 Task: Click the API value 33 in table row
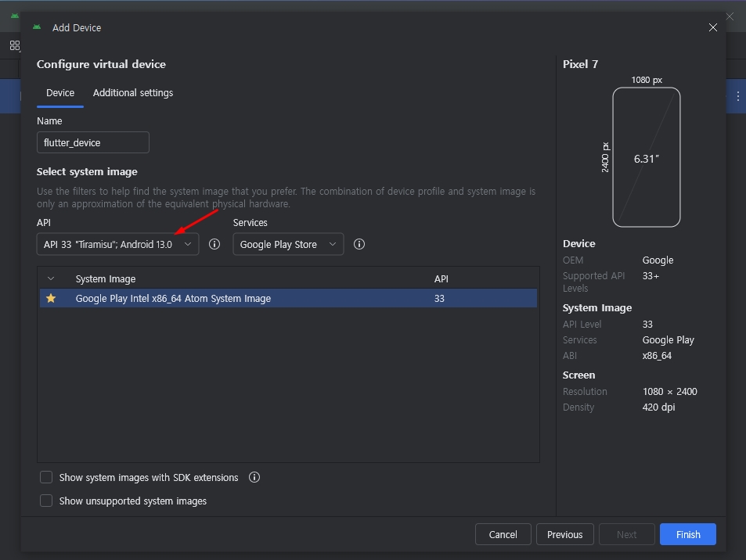point(439,299)
